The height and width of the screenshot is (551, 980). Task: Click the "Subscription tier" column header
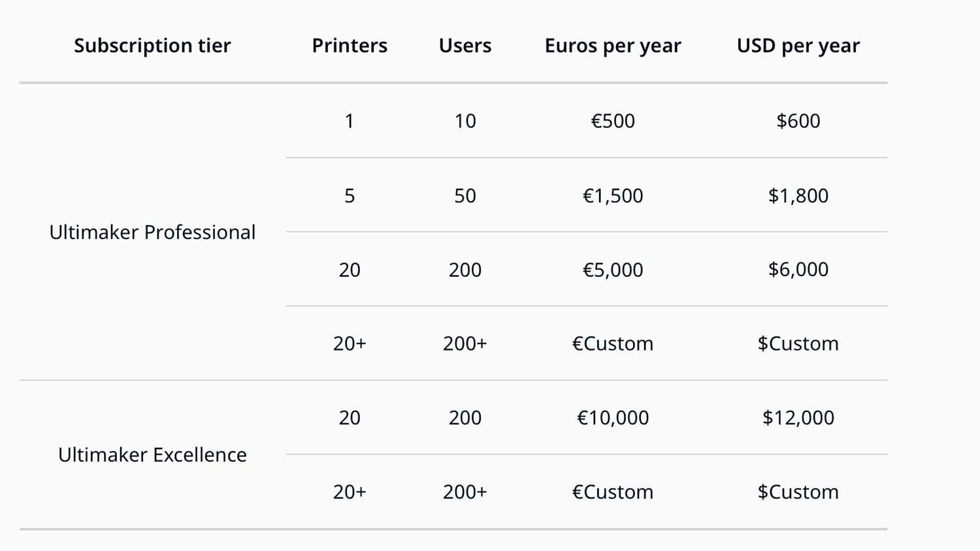152,46
